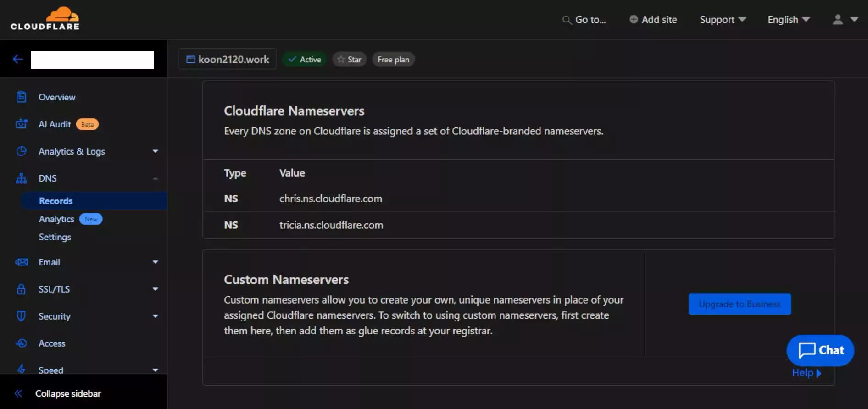Expand the SSL/TLS menu arrow

pyautogui.click(x=156, y=289)
